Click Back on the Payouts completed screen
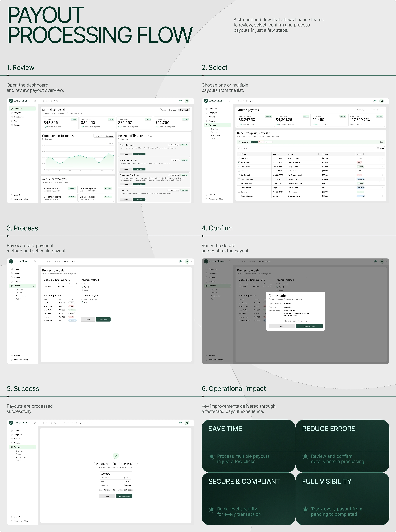The height and width of the screenshot is (532, 396). (x=107, y=496)
